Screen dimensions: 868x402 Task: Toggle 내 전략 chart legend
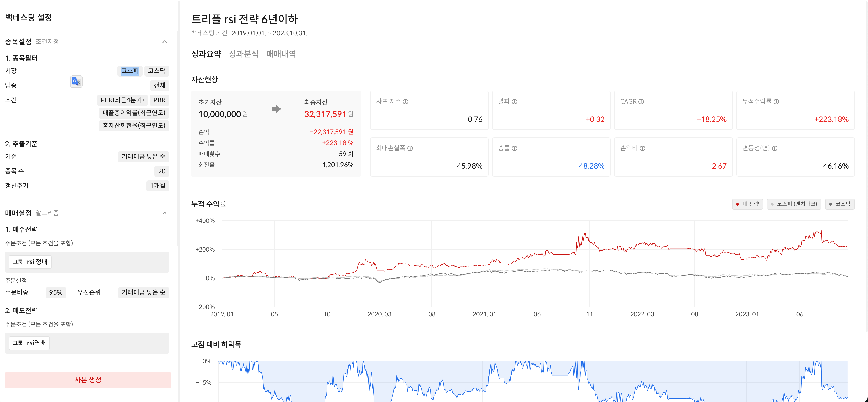tap(747, 204)
